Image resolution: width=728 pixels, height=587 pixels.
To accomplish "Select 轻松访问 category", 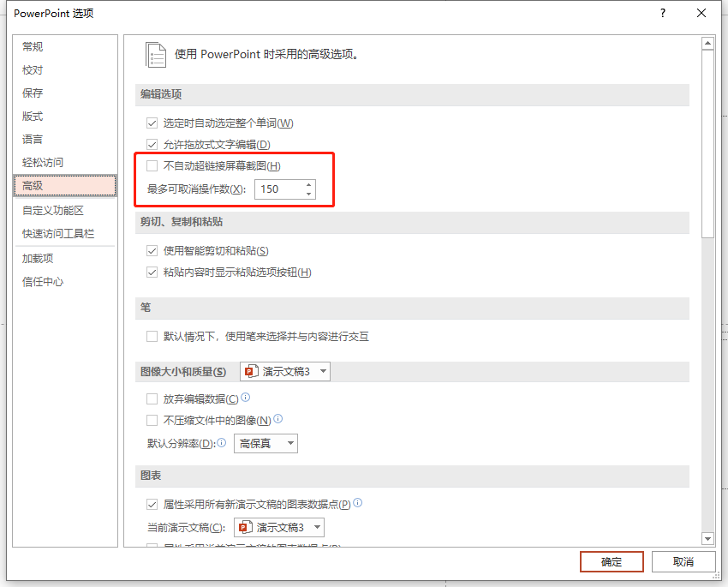I will click(65, 163).
